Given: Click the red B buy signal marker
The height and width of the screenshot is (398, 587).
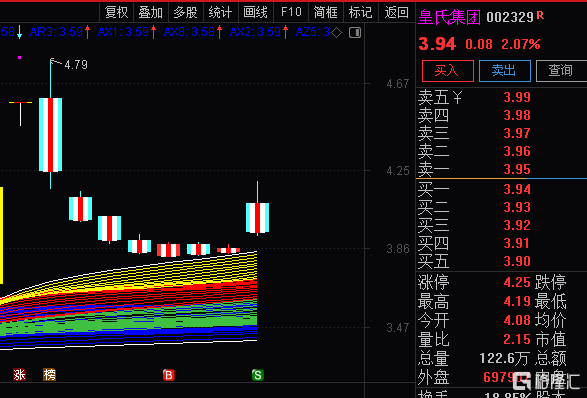Looking at the screenshot, I should pyautogui.click(x=168, y=375).
